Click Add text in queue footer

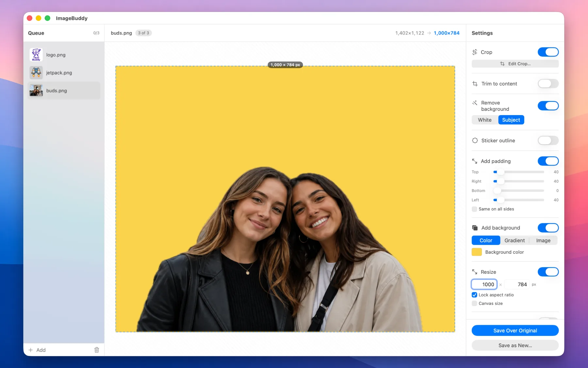pyautogui.click(x=41, y=350)
